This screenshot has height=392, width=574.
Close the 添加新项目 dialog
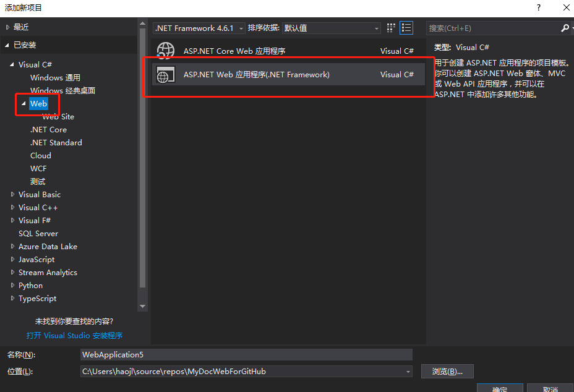[x=566, y=7]
